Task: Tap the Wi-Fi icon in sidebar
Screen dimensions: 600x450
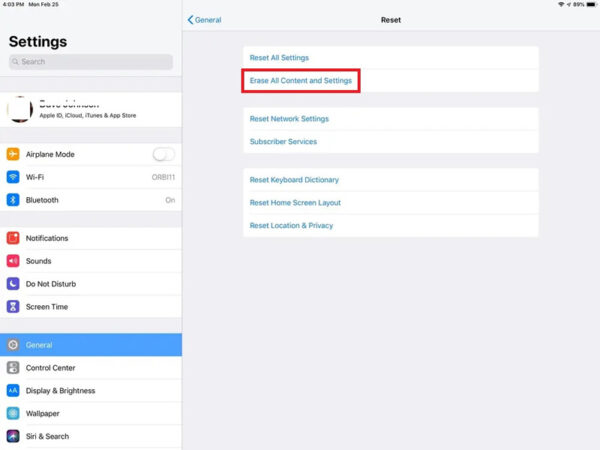Action: (13, 177)
